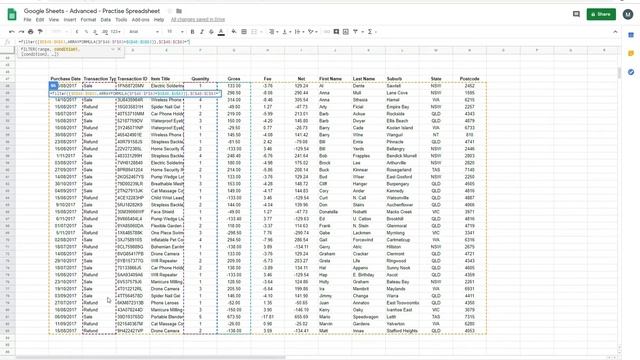The width and height of the screenshot is (640, 360).
Task: Click the vertical scrollbar thumb
Action: pos(619,73)
